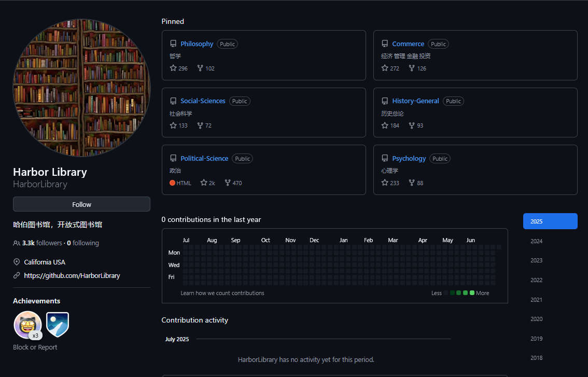Open the History-General repository
Viewport: 588px width, 377px height.
(x=415, y=101)
